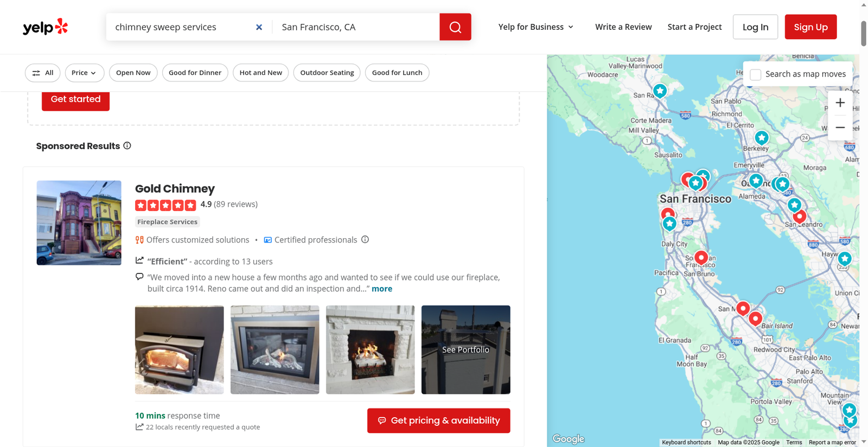868x447 pixels.
Task: Zoom in on the map
Action: coord(840,103)
